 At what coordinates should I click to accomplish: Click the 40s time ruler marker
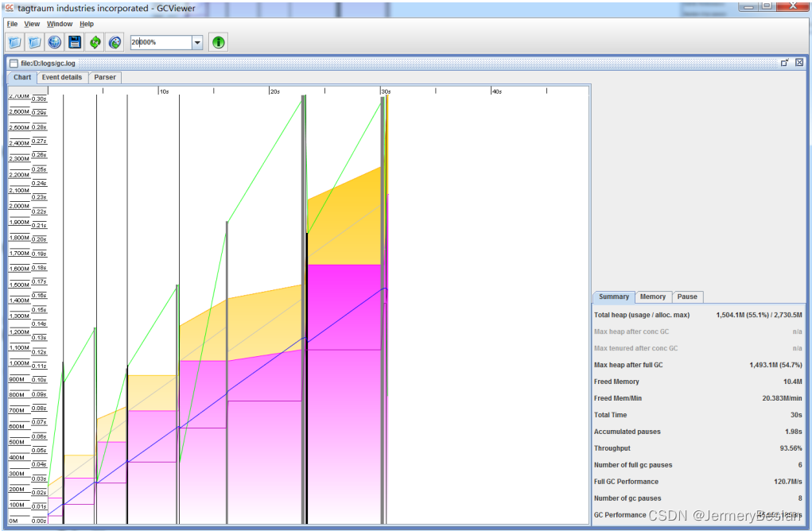click(497, 91)
